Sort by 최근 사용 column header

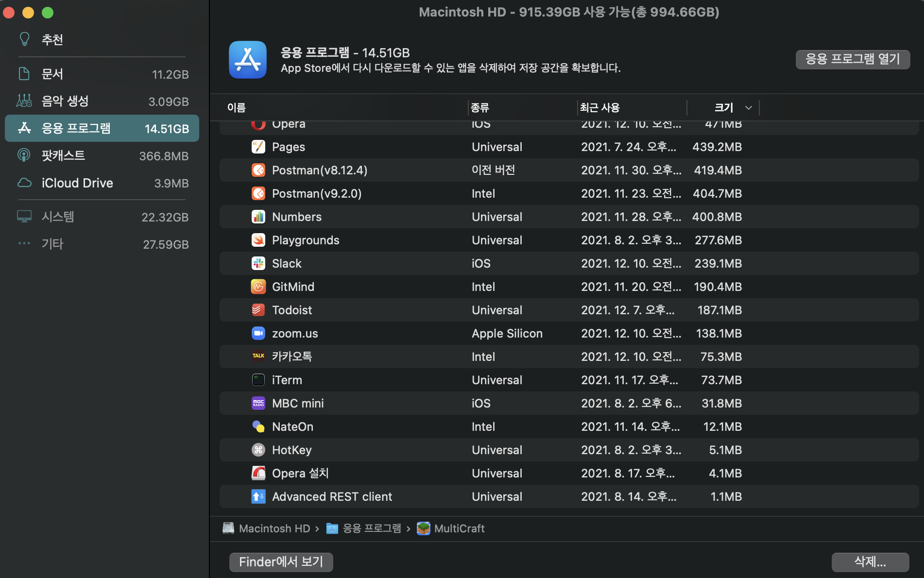[x=600, y=107]
